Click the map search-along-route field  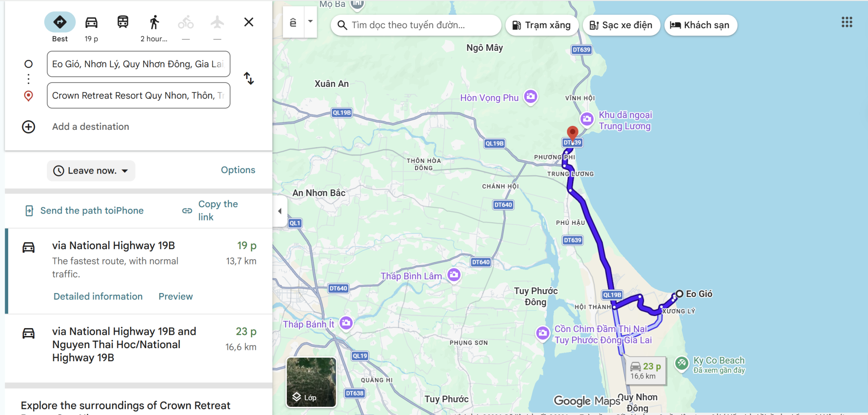pos(416,25)
